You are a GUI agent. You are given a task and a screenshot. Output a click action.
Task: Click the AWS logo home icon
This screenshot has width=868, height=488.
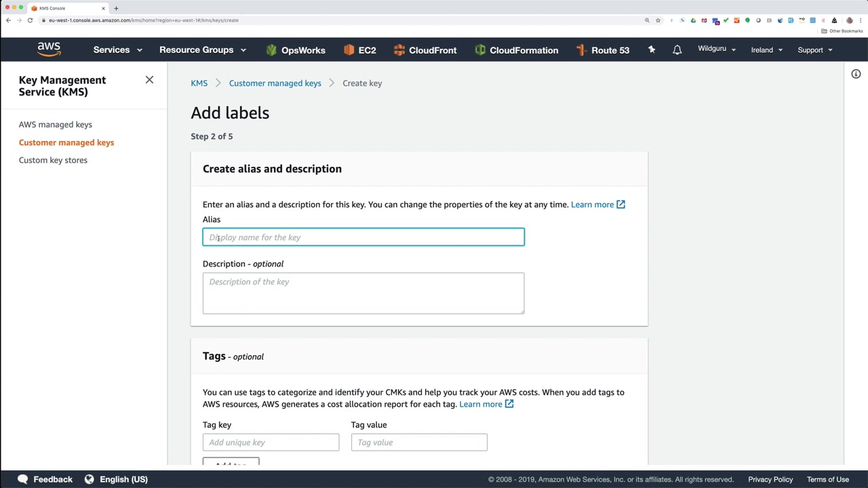[49, 49]
